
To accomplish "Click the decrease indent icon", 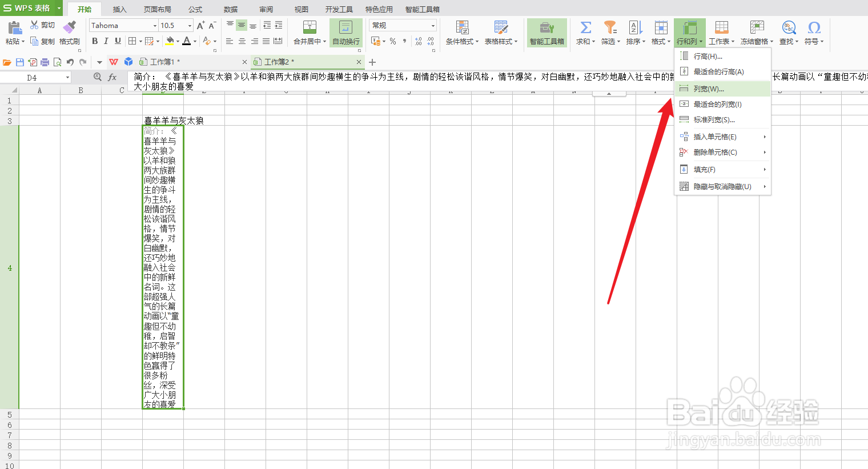I will (267, 25).
